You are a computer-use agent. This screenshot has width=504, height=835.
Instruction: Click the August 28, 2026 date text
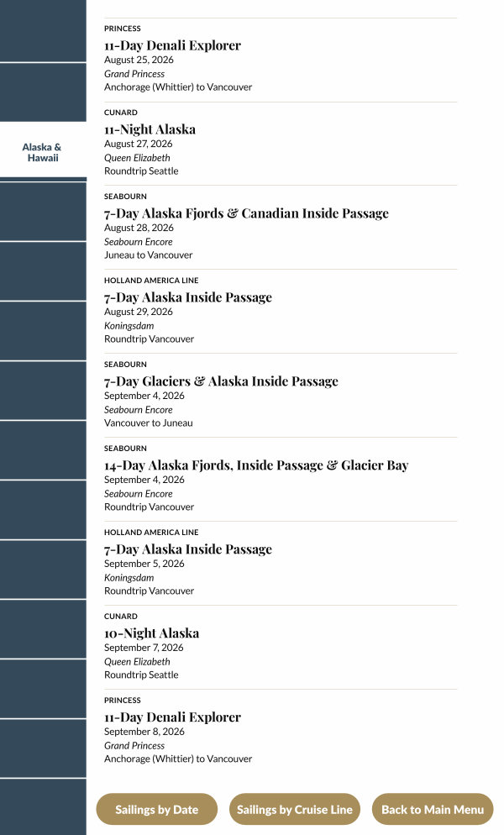139,228
